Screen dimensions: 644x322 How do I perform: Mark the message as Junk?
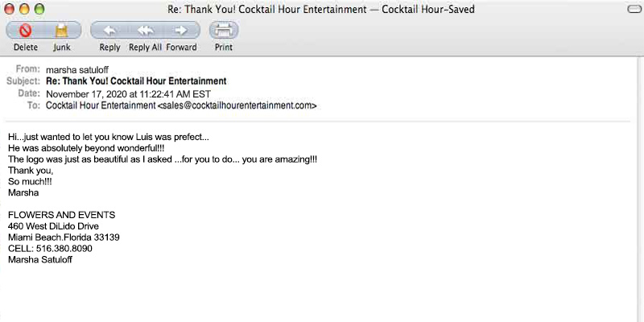coord(62,31)
